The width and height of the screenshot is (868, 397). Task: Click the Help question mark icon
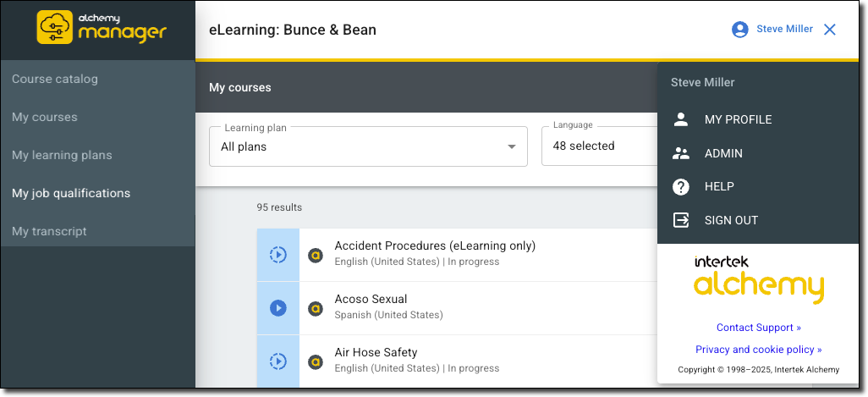coord(680,186)
